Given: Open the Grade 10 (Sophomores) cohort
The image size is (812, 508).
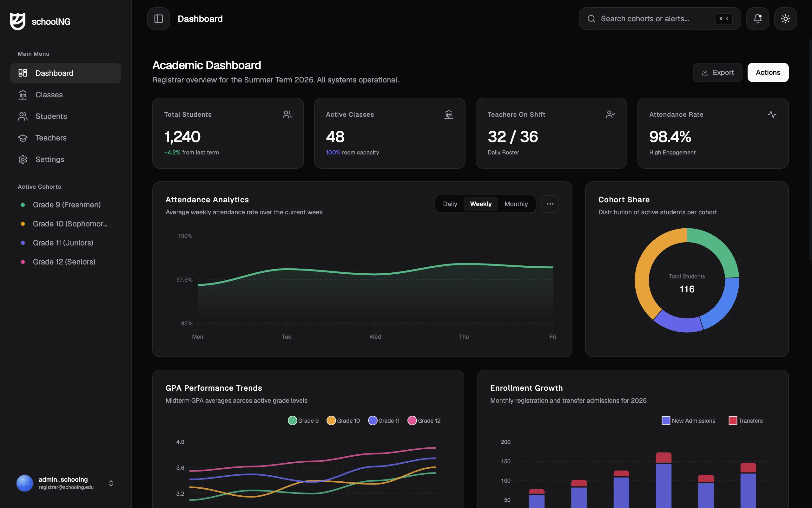Looking at the screenshot, I should click(x=66, y=224).
